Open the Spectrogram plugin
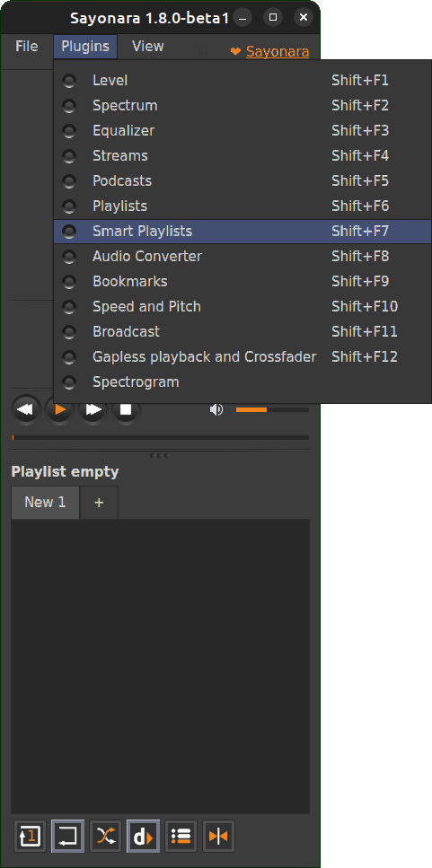Image resolution: width=432 pixels, height=868 pixels. (x=242, y=382)
